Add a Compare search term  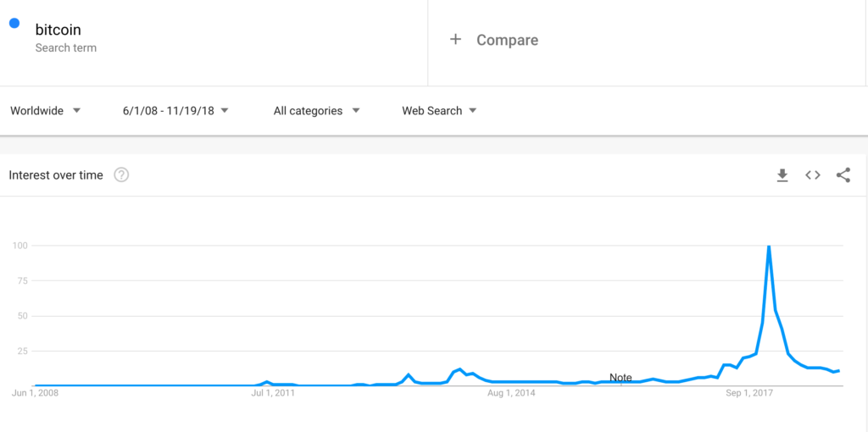[x=507, y=40]
